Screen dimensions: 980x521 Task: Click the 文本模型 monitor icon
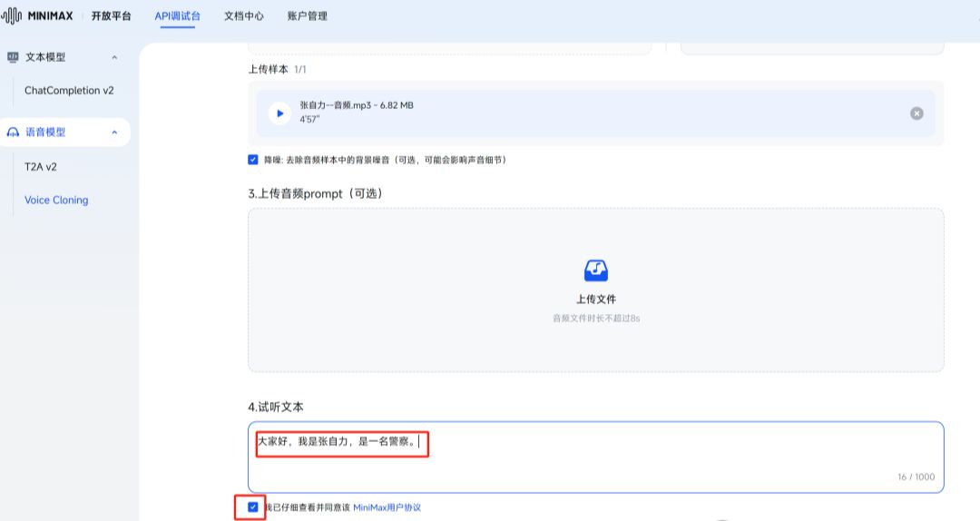pyautogui.click(x=13, y=57)
